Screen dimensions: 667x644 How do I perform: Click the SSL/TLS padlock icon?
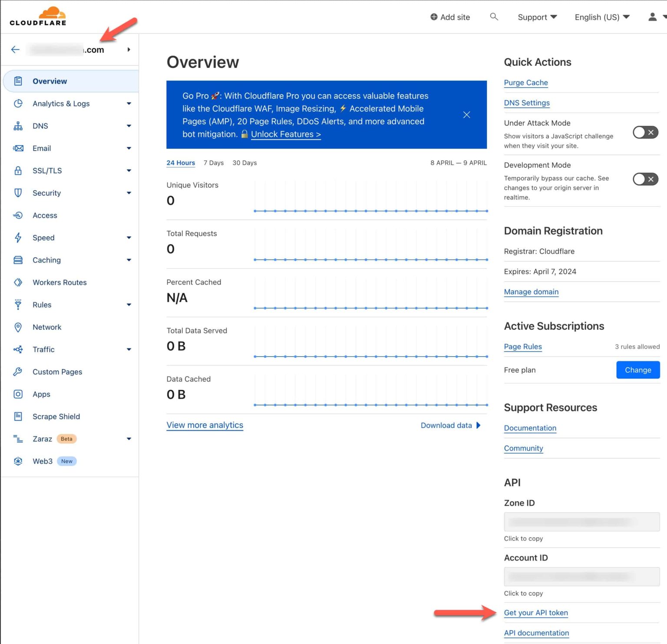18,171
